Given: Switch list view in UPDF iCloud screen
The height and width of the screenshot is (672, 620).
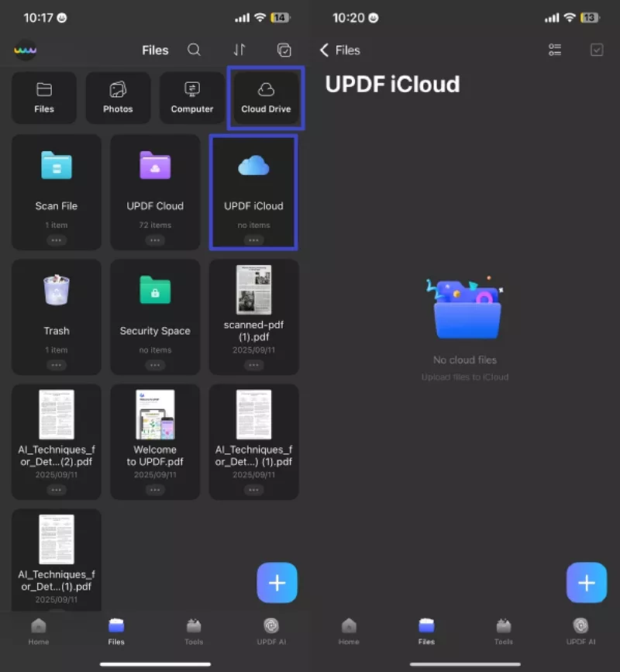Looking at the screenshot, I should tap(555, 50).
